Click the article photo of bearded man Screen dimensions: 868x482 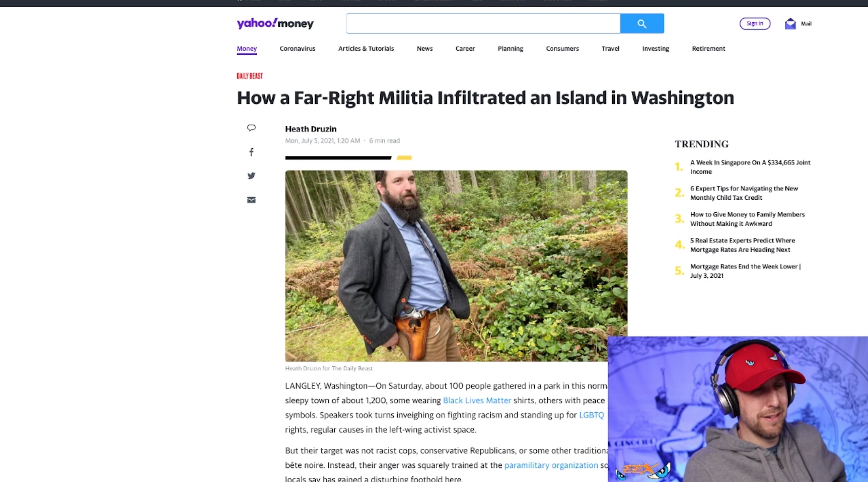point(456,266)
